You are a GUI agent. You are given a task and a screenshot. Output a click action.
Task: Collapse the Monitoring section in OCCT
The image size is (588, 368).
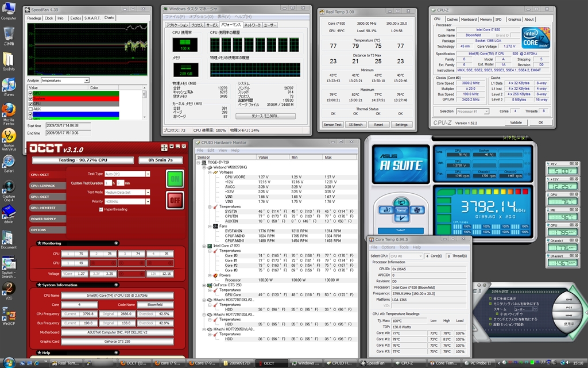tap(117, 243)
